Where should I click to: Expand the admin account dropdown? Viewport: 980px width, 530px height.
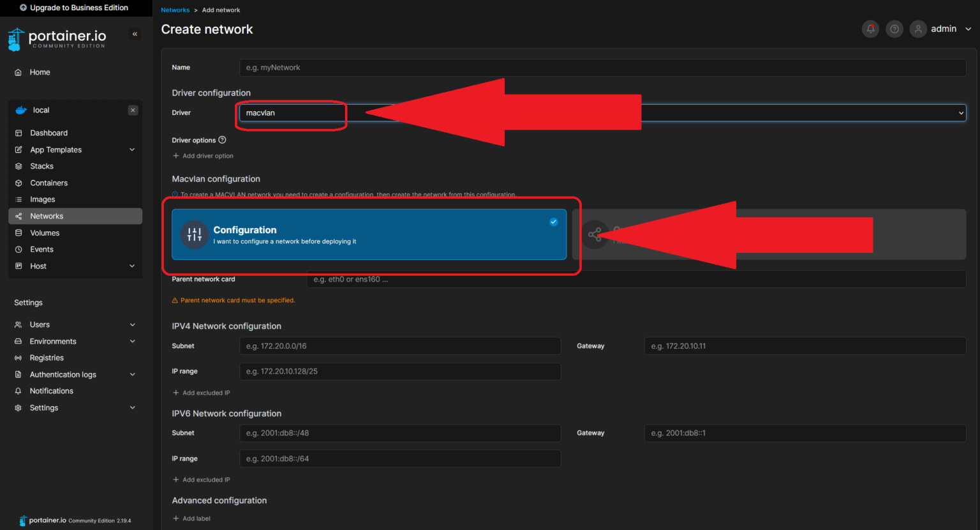click(968, 28)
